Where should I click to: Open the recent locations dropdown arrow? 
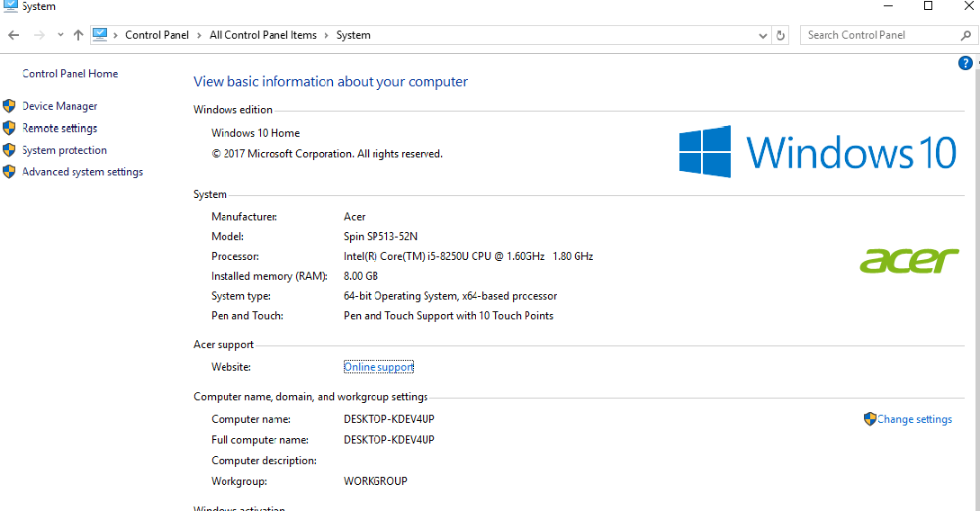60,35
